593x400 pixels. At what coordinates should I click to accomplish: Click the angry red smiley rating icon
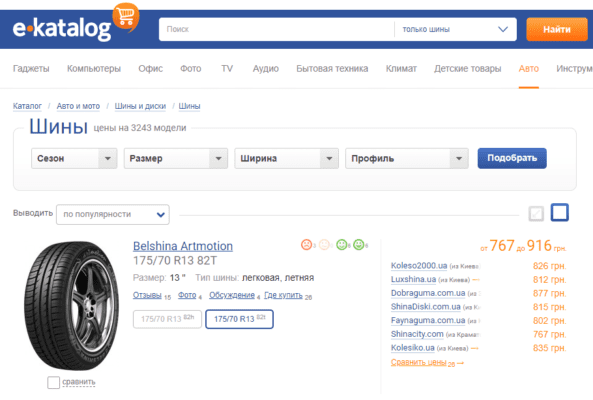(x=306, y=245)
